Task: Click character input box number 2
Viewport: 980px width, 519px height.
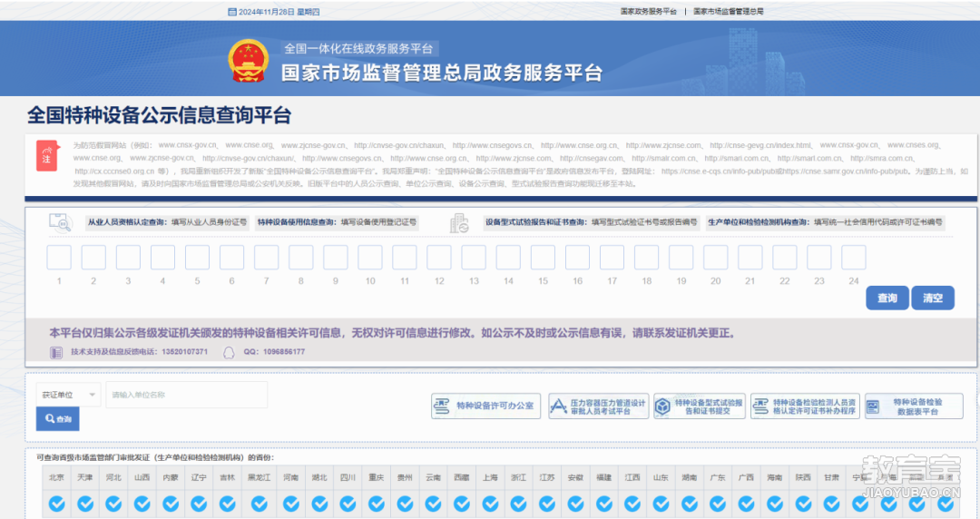Action: pos(93,257)
